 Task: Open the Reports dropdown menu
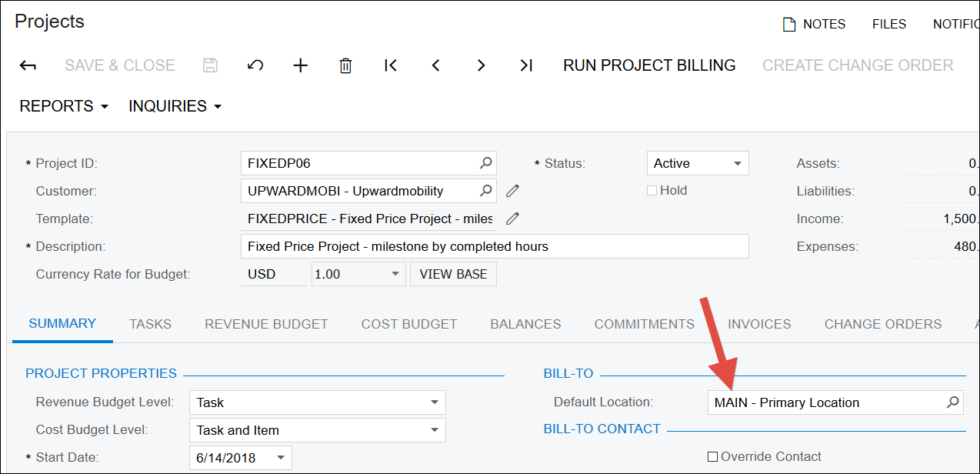pyautogui.click(x=64, y=106)
